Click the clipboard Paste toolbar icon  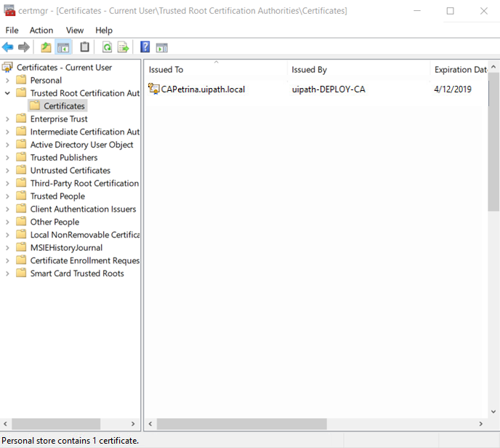84,47
